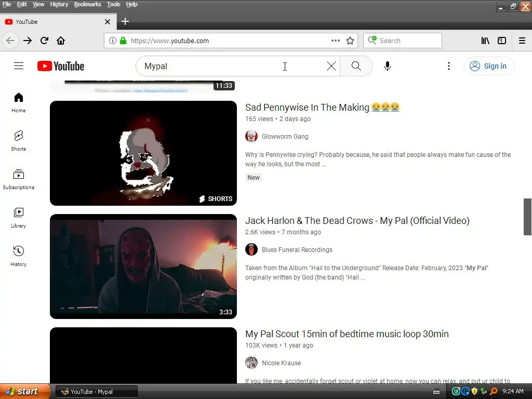The height and width of the screenshot is (399, 532).
Task: Play the Sad Pennywise Shorts thumbnail
Action: pyautogui.click(x=143, y=153)
